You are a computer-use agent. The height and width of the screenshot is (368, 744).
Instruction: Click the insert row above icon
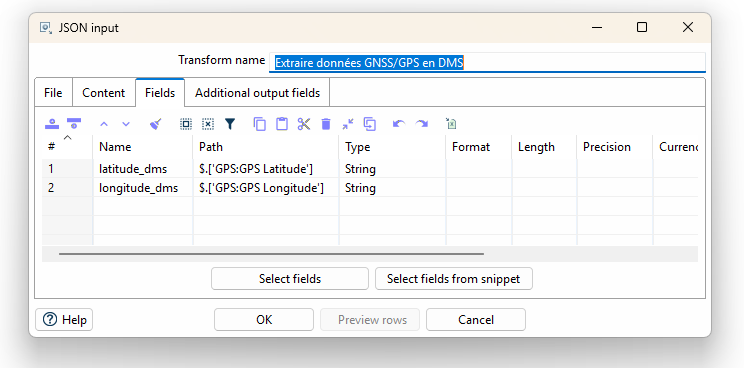click(x=52, y=124)
